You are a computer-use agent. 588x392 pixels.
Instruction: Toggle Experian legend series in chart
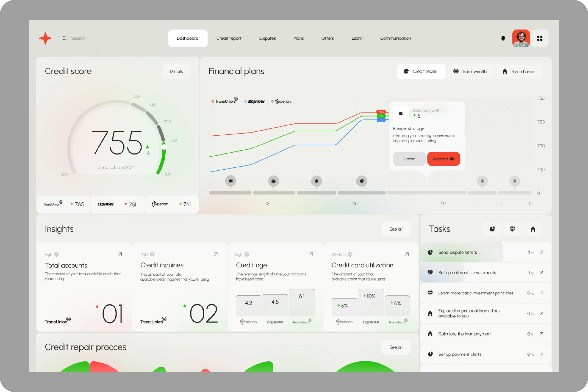282,101
